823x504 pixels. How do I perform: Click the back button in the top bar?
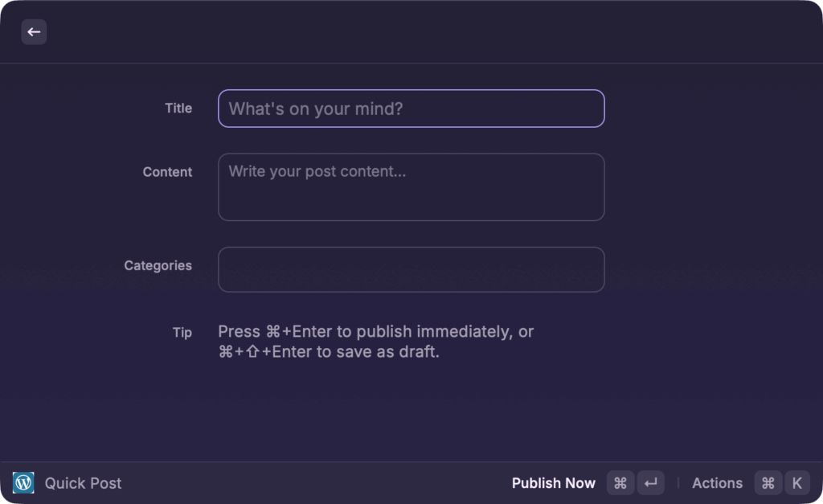[34, 31]
